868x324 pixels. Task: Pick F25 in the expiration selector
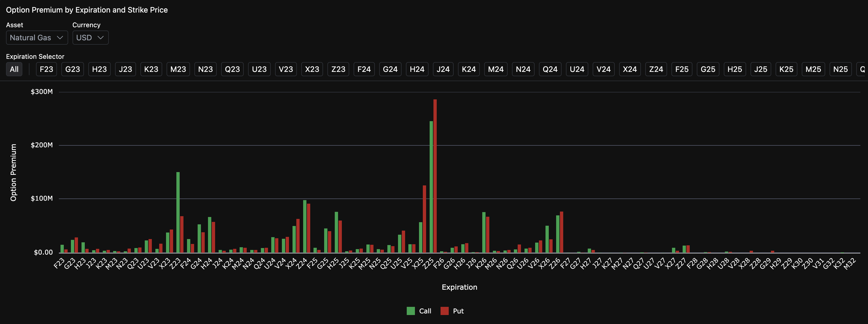click(682, 69)
